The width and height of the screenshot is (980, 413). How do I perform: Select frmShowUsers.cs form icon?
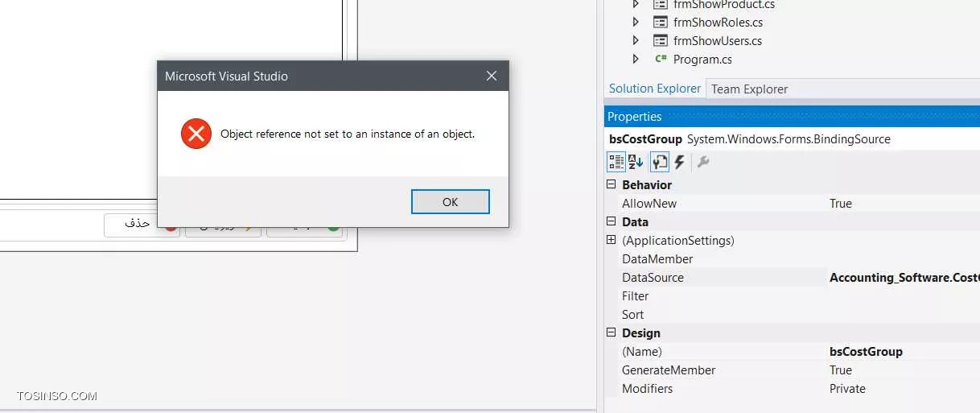(x=661, y=41)
